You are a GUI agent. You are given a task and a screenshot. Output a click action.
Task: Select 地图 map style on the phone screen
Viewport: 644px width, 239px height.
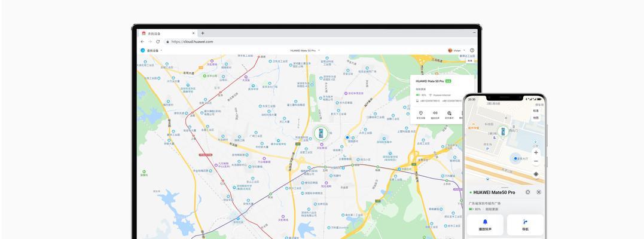pyautogui.click(x=536, y=118)
